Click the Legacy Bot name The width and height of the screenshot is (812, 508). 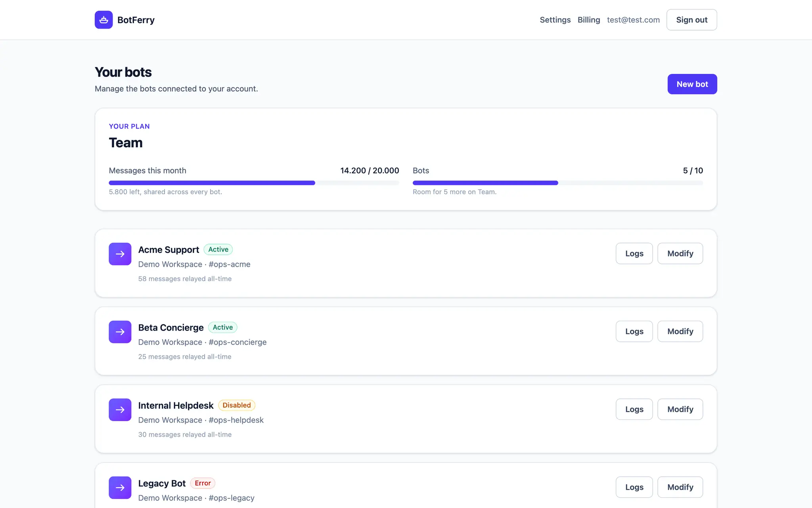pyautogui.click(x=162, y=483)
